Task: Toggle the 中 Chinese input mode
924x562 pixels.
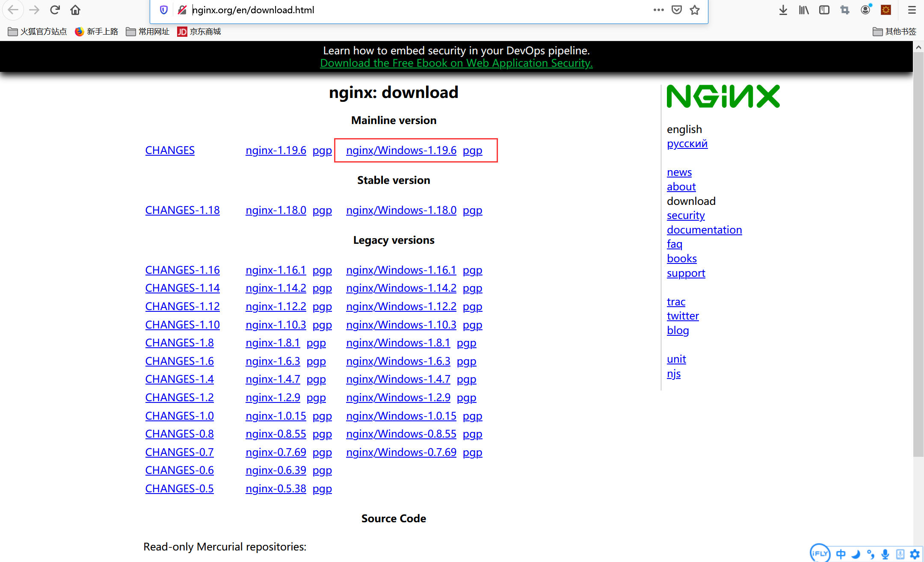Action: coord(841,554)
